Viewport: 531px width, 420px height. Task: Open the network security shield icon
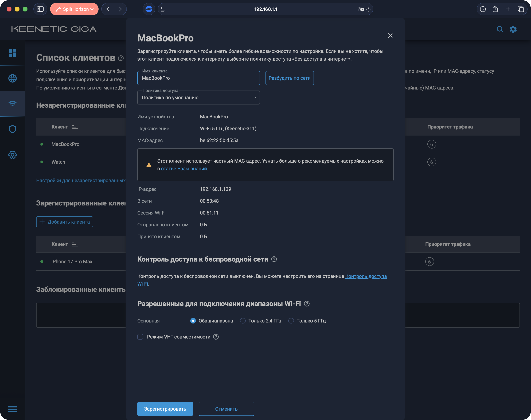point(13,129)
